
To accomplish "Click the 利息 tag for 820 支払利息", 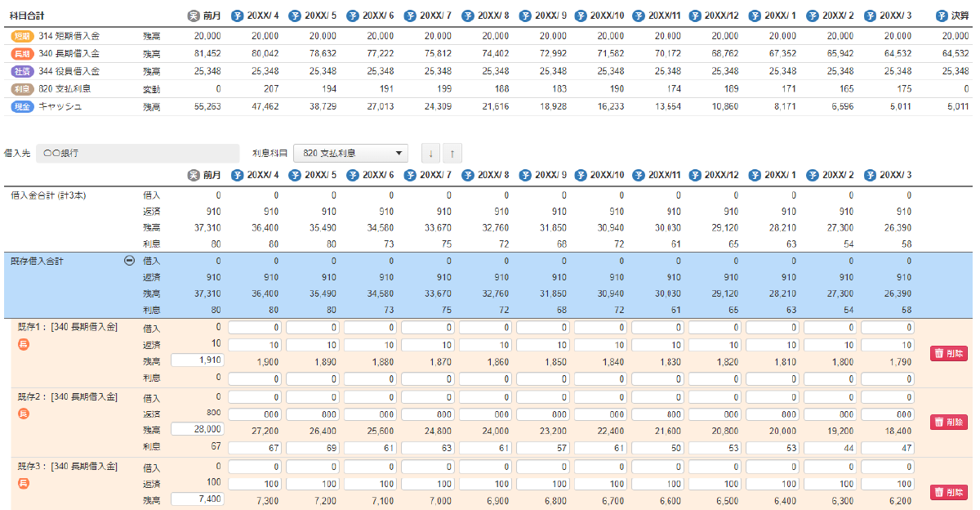I will click(23, 88).
